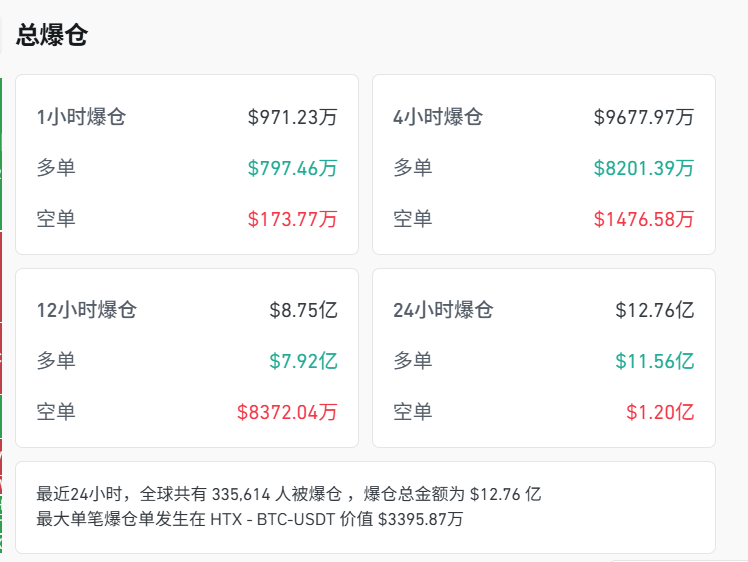Screen dimensions: 748x562
Task: Click the green value $7.92亿
Action: [x=304, y=361]
